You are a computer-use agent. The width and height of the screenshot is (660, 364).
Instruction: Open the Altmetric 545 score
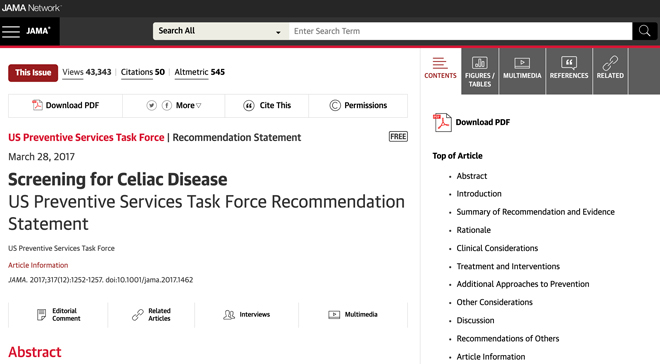pyautogui.click(x=200, y=72)
